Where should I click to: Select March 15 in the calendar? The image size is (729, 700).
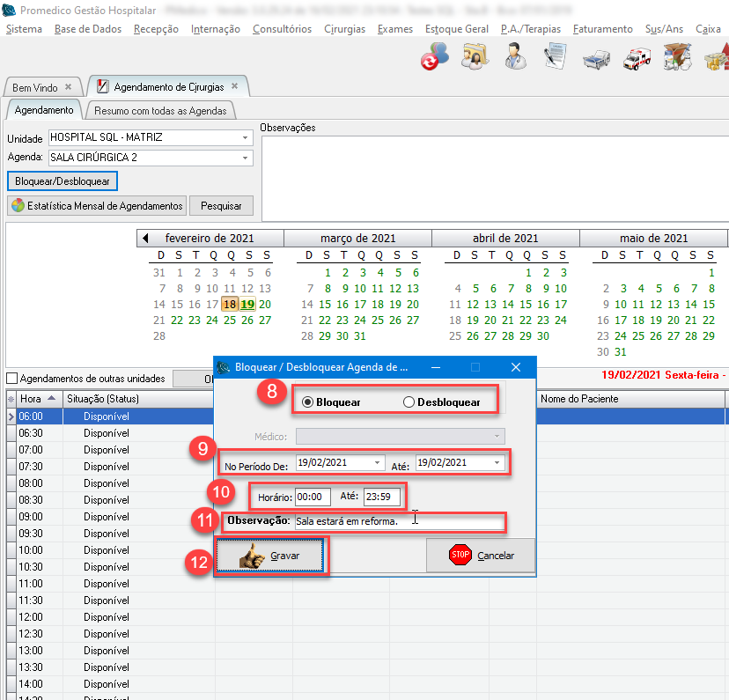coord(325,305)
